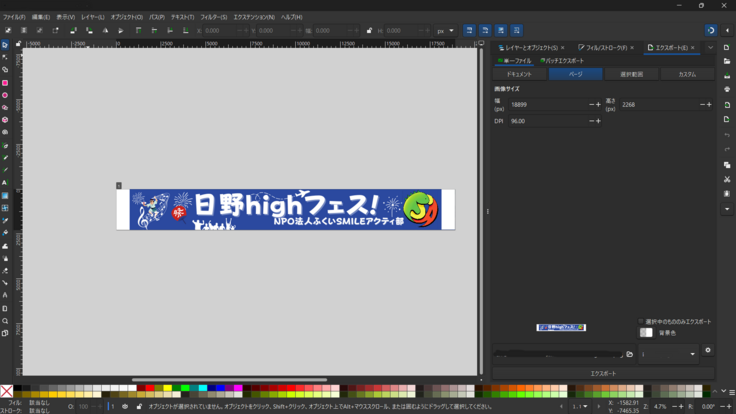The height and width of the screenshot is (414, 736).
Task: Open units dropdown showing px
Action: (445, 31)
